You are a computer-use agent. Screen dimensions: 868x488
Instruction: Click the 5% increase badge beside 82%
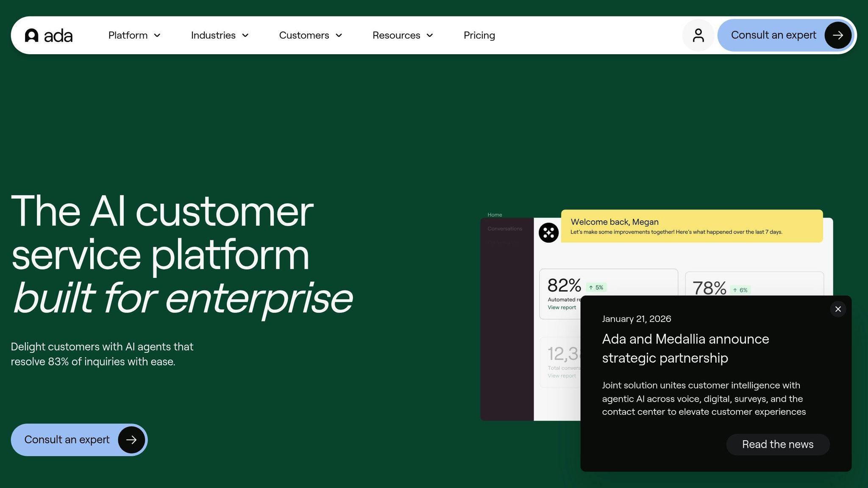tap(596, 287)
